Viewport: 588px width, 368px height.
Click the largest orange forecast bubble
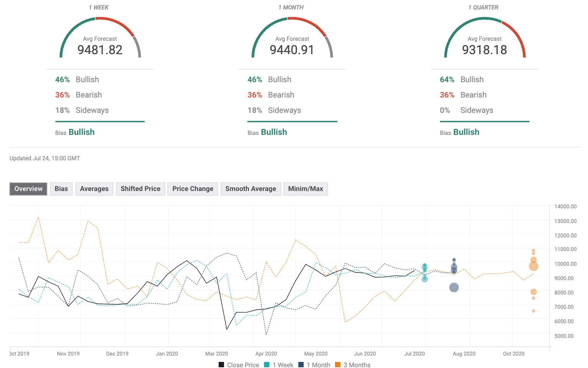click(533, 266)
